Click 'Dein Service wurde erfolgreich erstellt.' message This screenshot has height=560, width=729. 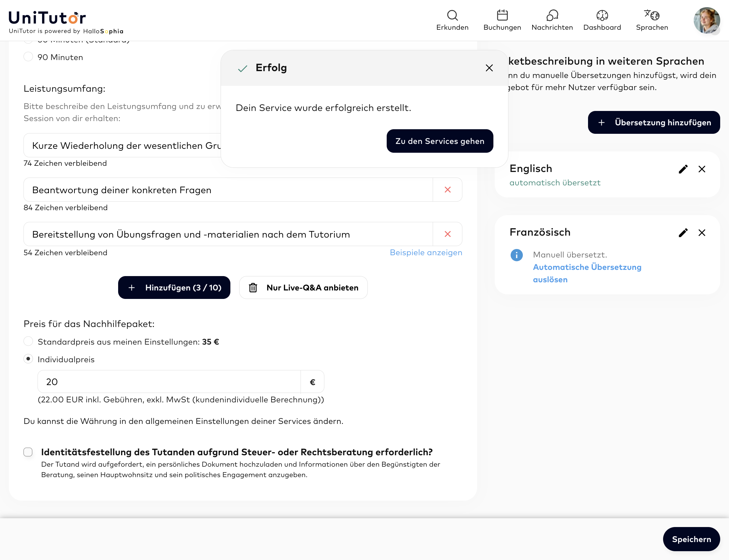pyautogui.click(x=323, y=108)
